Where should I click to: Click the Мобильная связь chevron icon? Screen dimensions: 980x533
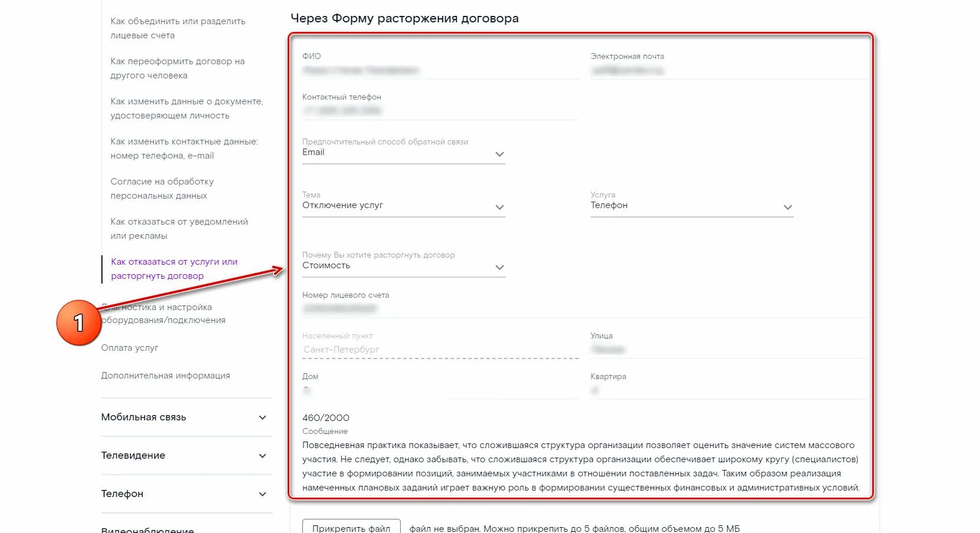[x=263, y=417]
